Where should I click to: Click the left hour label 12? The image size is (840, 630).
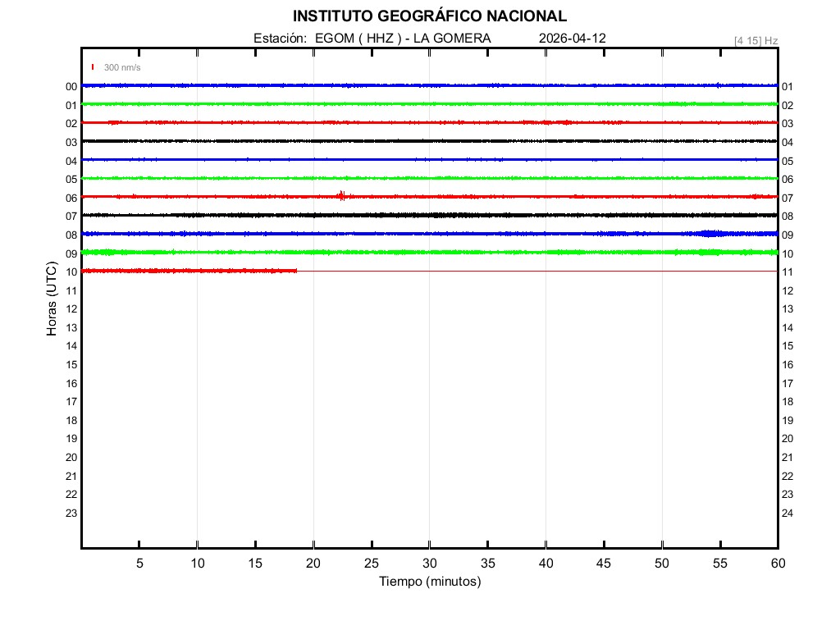click(x=71, y=309)
